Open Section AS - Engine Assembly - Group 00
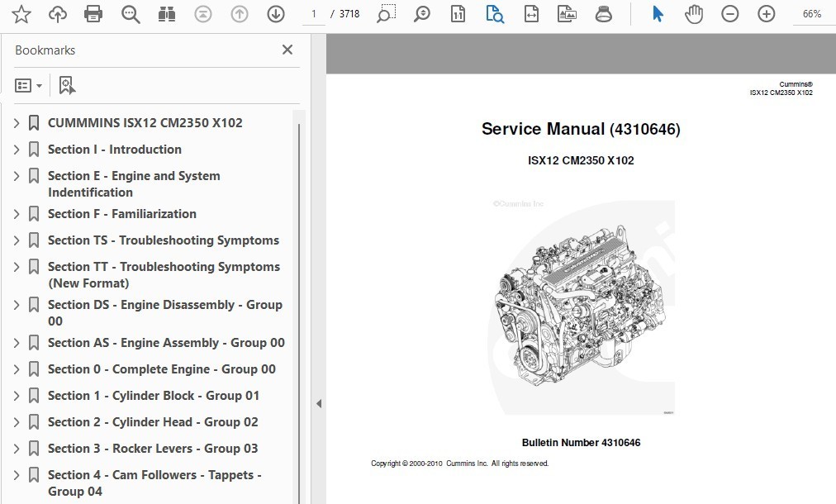 (166, 343)
